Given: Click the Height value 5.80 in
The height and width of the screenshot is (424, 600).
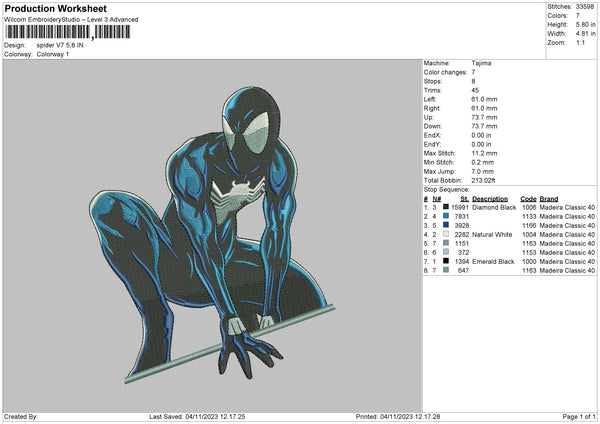Looking at the screenshot, I should point(585,24).
